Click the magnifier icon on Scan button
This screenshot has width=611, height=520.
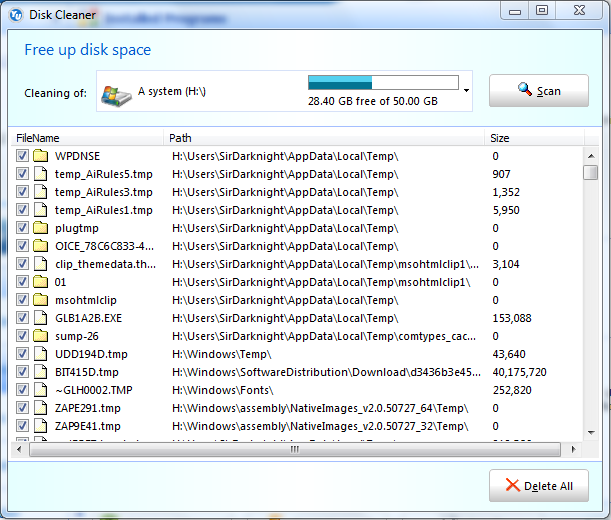coord(524,89)
